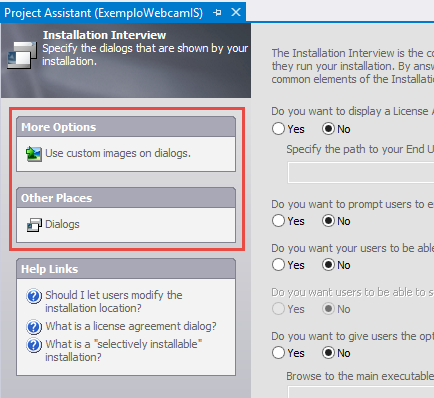Open the Project Assistant (ExemploWebcamIS) tab

pyautogui.click(x=104, y=13)
